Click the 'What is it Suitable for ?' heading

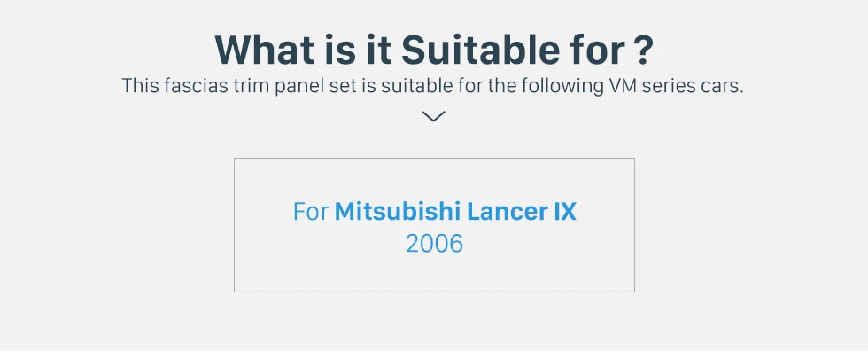coord(434,51)
